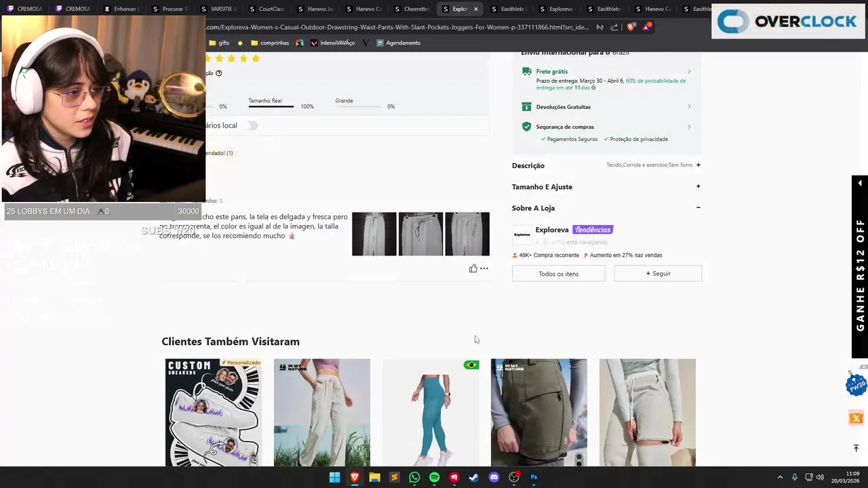The height and width of the screenshot is (488, 868).
Task: Expand the Descrição section
Action: point(698,165)
